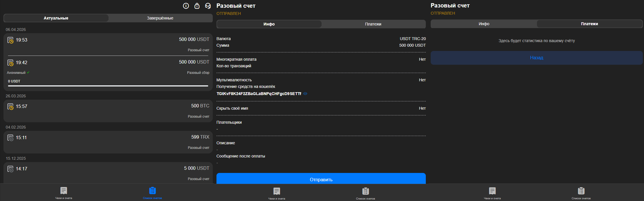
Task: Switch to Актуальные tab
Action: point(56,18)
